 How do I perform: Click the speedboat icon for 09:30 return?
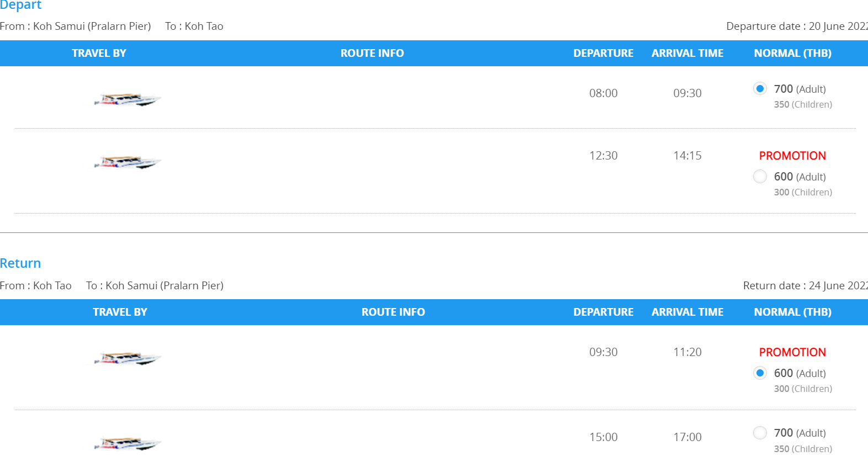128,358
